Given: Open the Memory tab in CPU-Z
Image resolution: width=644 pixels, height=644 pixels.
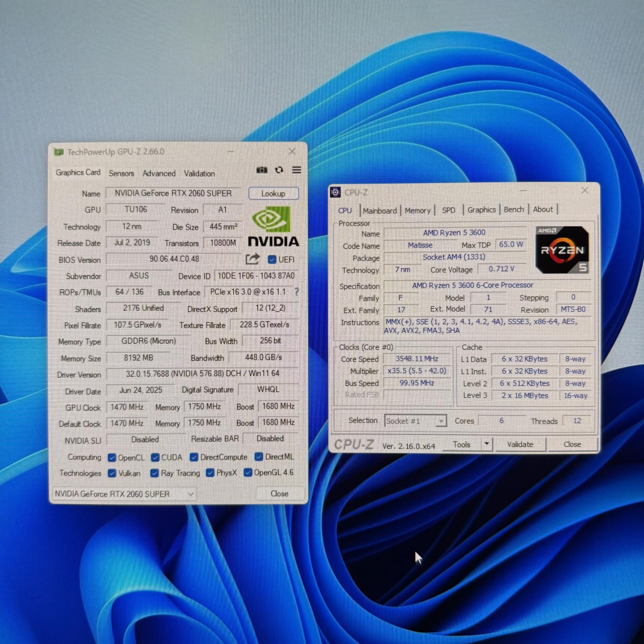Looking at the screenshot, I should (x=418, y=210).
